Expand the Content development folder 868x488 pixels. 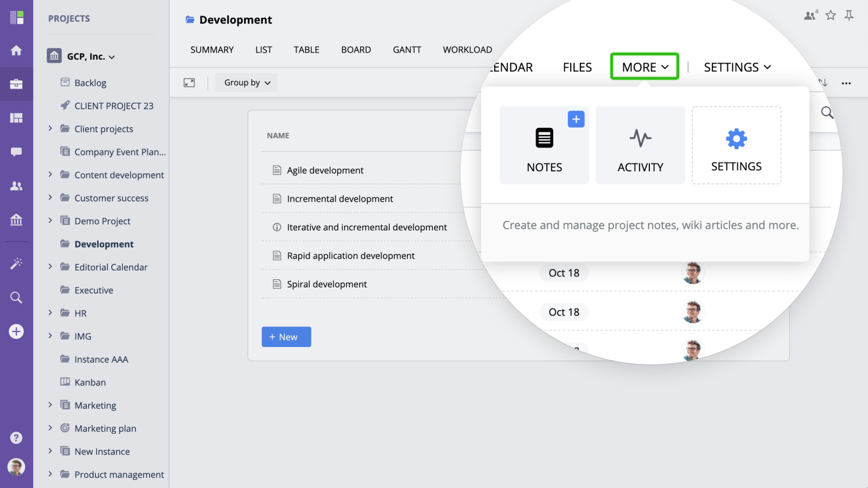click(x=50, y=175)
